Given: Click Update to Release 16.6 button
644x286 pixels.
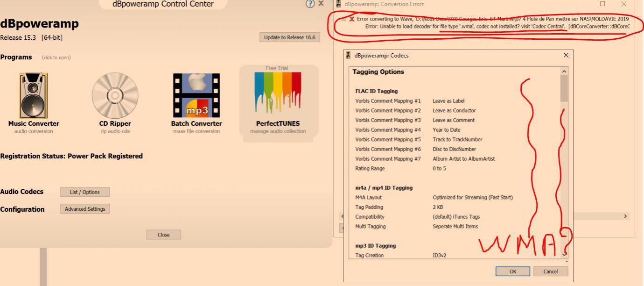Looking at the screenshot, I should [x=289, y=37].
